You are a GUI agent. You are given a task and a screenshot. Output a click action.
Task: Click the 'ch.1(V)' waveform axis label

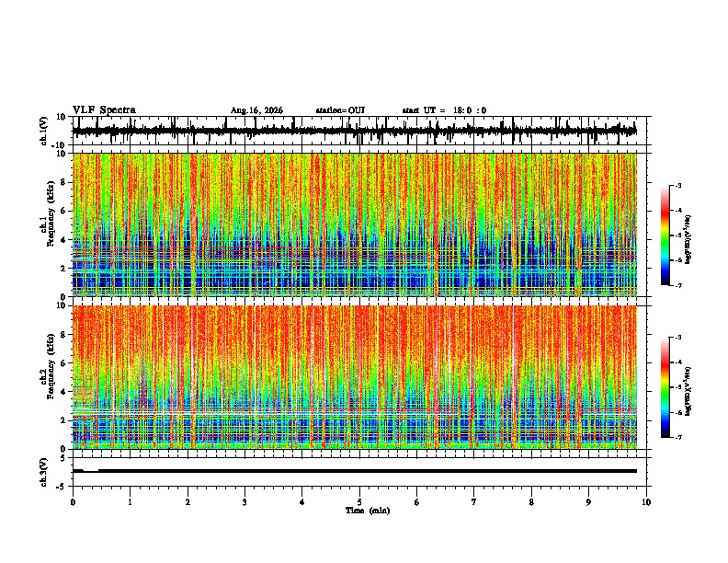[44, 131]
